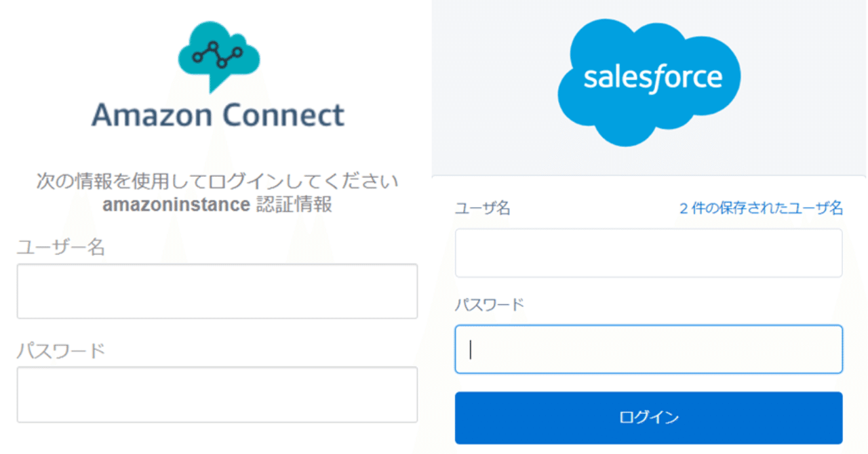Focus the Amazon Connect パスワード input field
This screenshot has width=868, height=454.
tap(217, 394)
